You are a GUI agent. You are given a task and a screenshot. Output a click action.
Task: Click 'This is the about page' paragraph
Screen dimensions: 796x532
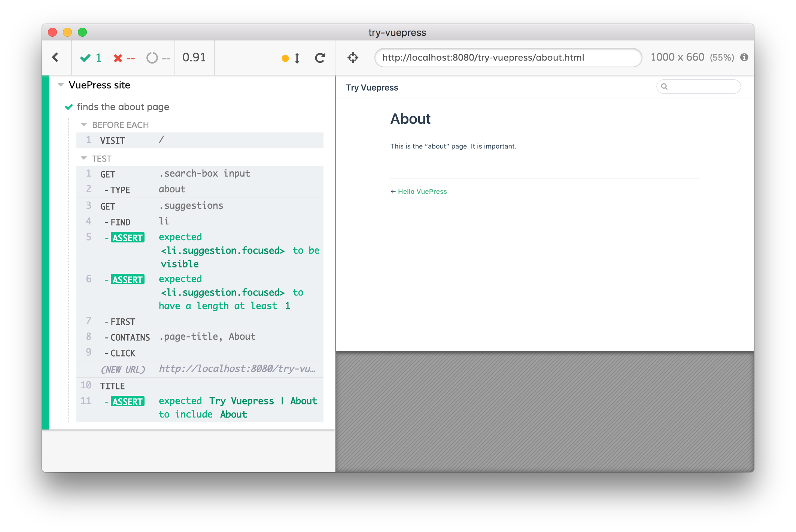point(453,146)
